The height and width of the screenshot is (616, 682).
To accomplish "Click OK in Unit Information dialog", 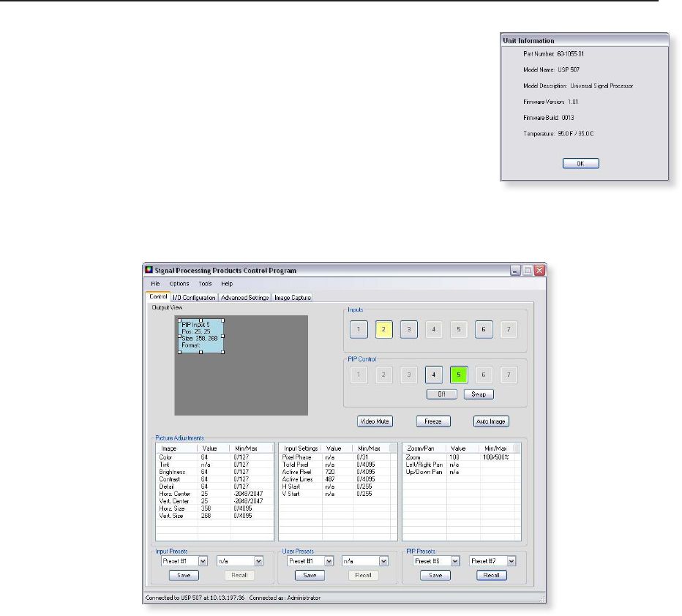I will coord(580,163).
